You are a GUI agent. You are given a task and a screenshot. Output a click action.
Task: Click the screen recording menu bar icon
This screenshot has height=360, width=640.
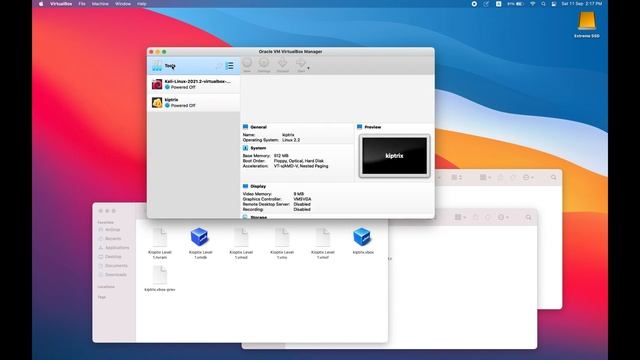tap(474, 4)
